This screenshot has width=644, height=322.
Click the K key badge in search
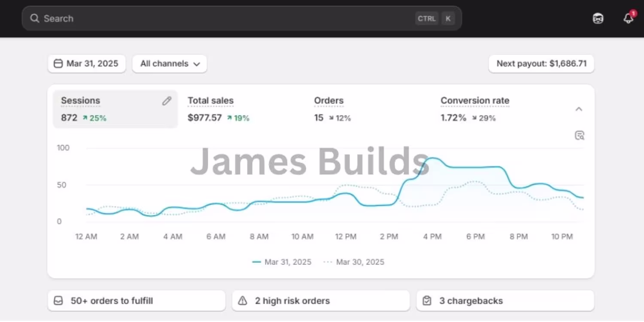click(448, 18)
